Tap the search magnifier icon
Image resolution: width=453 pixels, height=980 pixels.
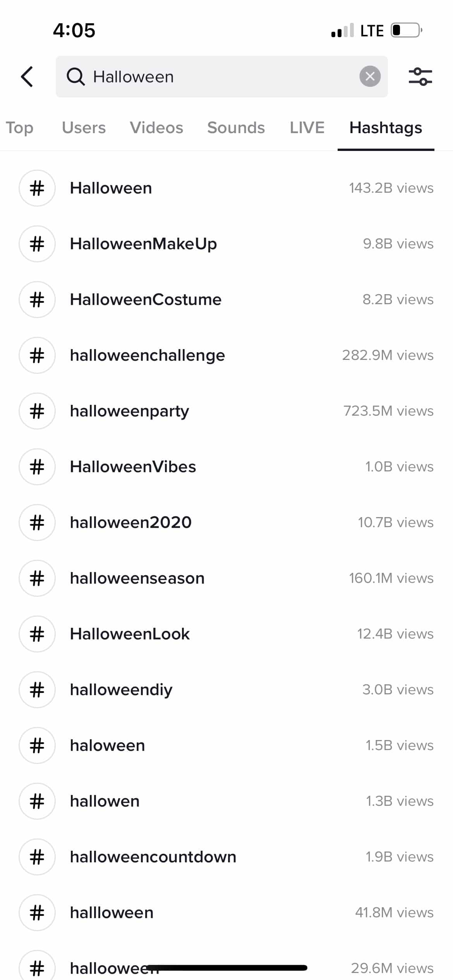[75, 77]
